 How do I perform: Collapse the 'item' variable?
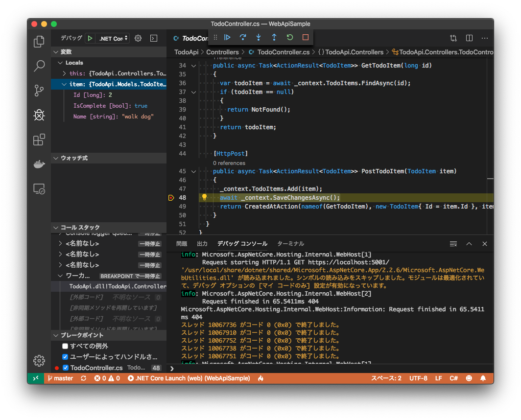point(64,84)
